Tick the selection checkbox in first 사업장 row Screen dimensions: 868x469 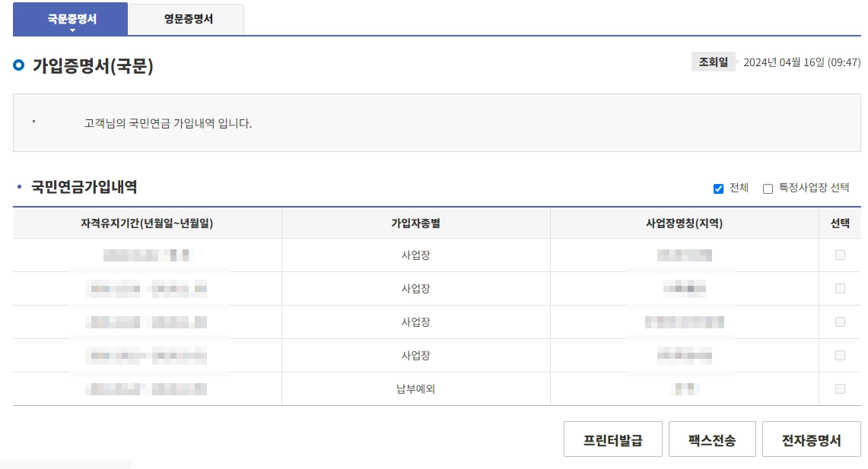click(840, 255)
